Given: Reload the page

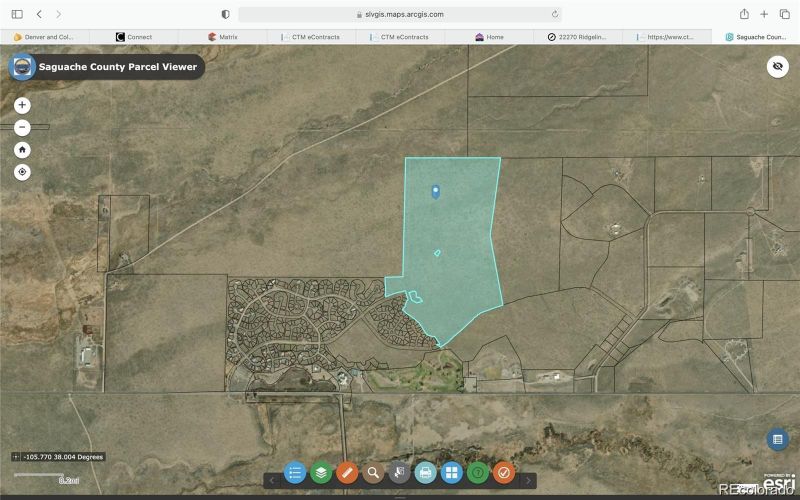Looking at the screenshot, I should [x=555, y=14].
